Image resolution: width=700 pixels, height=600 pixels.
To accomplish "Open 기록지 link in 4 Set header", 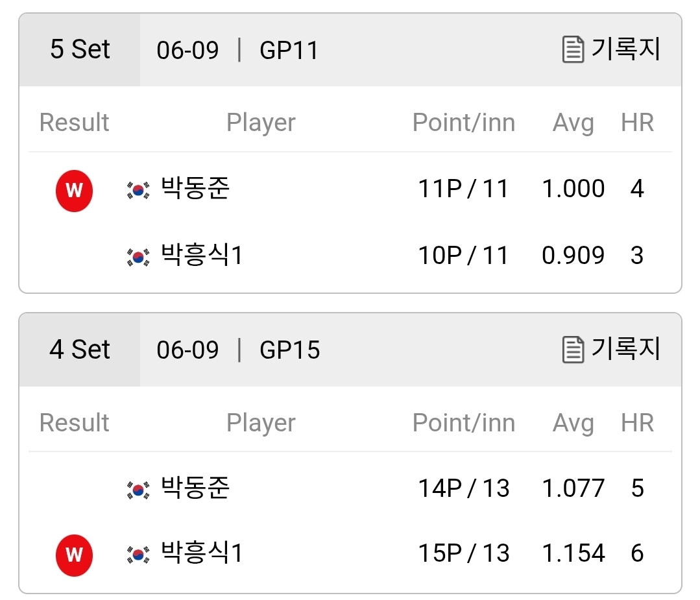I will (625, 348).
